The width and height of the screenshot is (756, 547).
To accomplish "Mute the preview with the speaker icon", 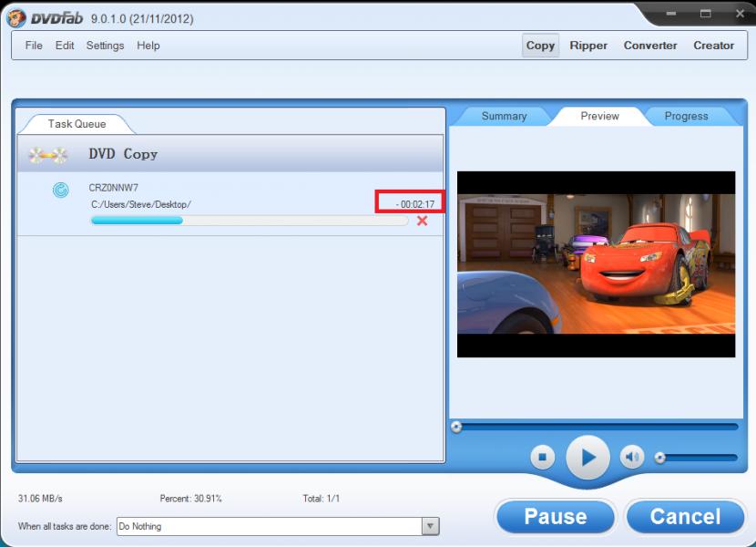I will pyautogui.click(x=632, y=457).
